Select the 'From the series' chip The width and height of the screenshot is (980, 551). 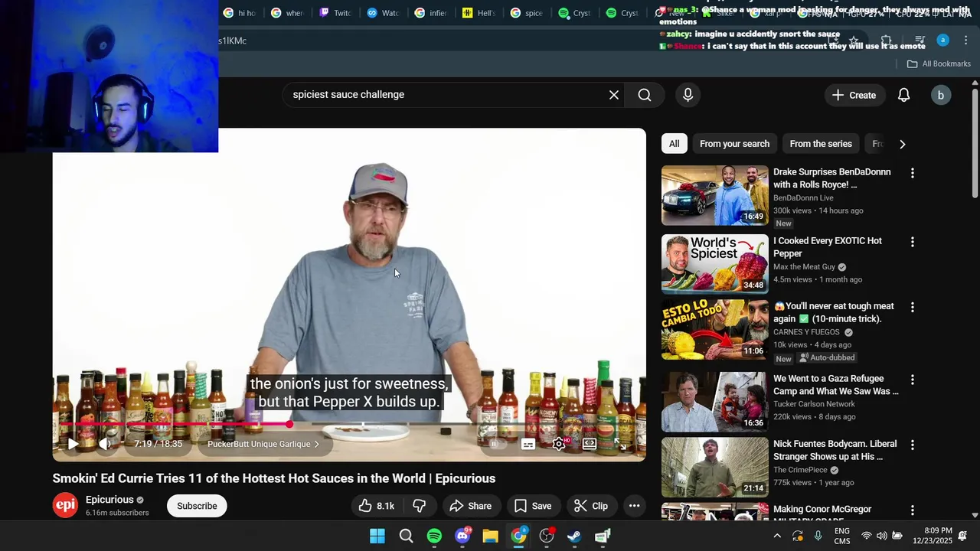coord(821,144)
